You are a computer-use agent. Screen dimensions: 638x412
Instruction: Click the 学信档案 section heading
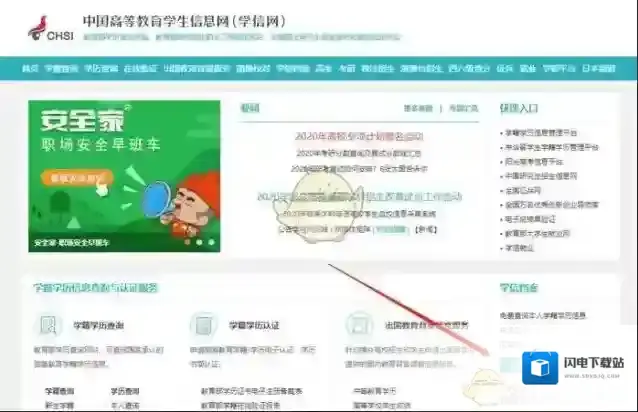(516, 287)
